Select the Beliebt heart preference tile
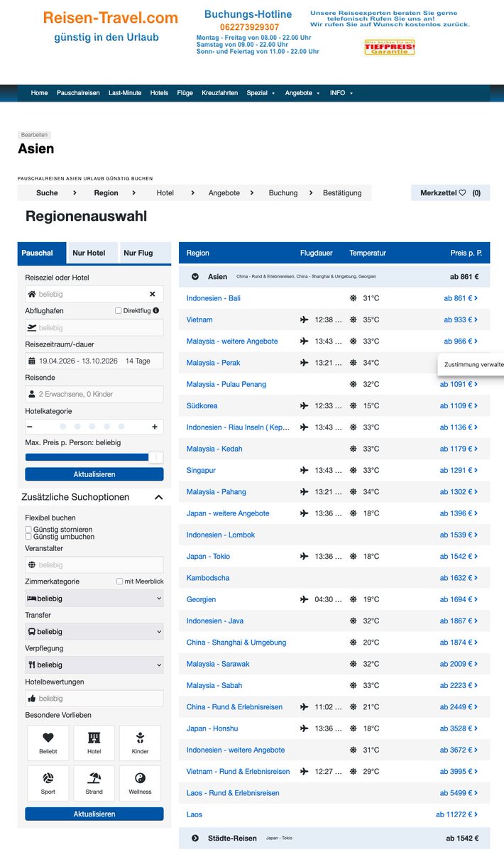 [x=48, y=743]
